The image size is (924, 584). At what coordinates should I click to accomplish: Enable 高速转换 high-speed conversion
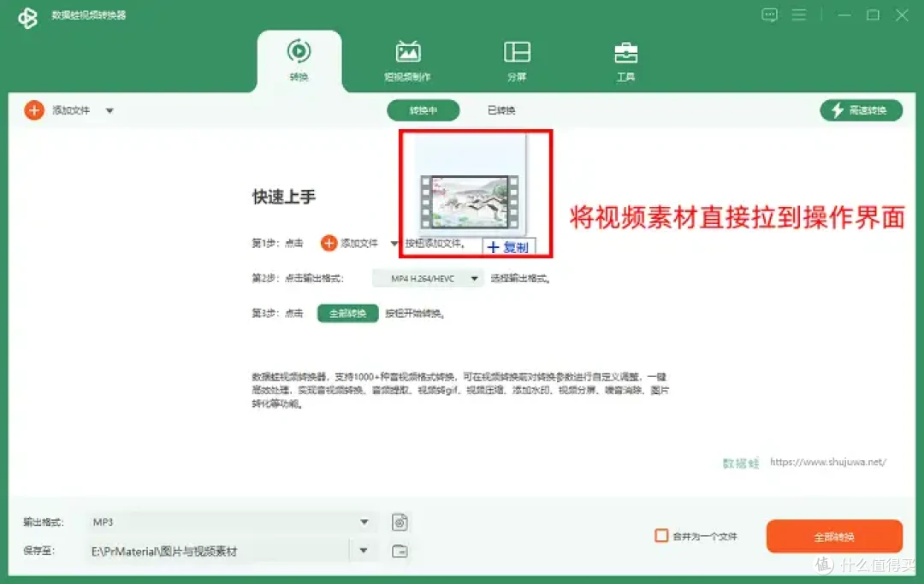pyautogui.click(x=861, y=110)
